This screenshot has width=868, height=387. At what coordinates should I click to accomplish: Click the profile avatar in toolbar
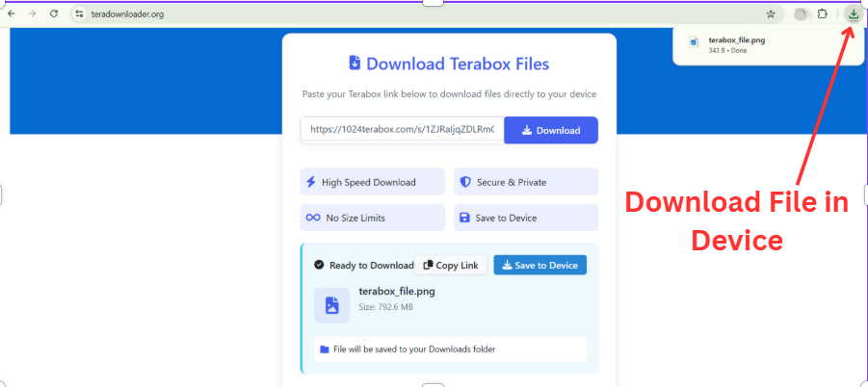pos(800,14)
